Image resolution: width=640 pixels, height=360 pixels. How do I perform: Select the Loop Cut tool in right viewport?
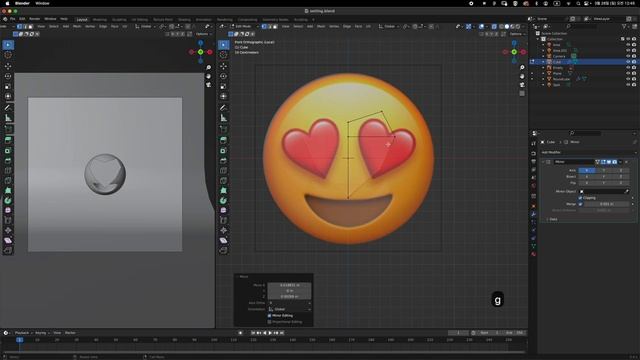(x=223, y=171)
